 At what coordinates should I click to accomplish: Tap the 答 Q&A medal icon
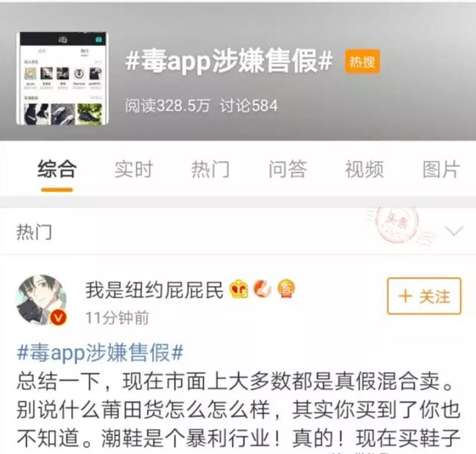tap(286, 289)
